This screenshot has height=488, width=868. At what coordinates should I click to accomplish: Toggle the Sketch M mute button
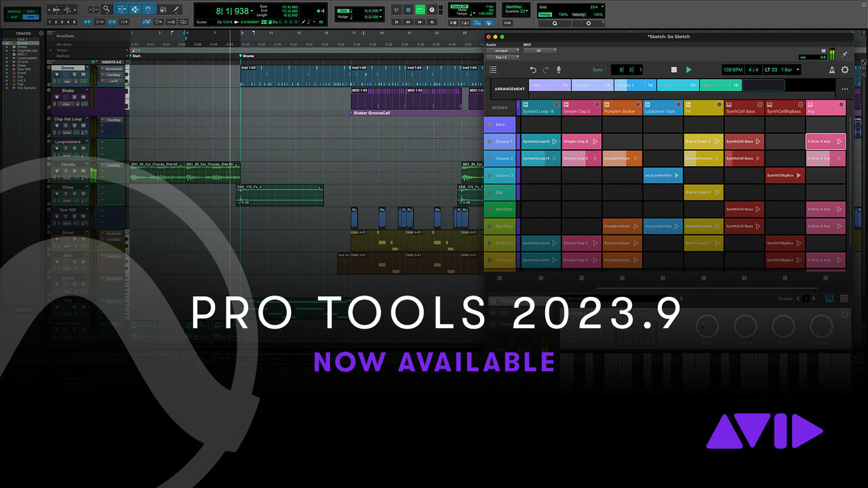[x=823, y=51]
